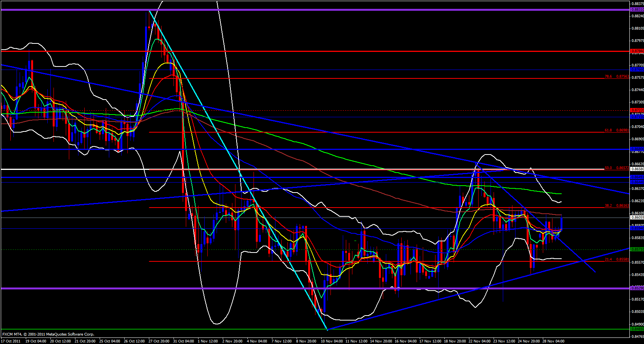Click the FXCM MT4 MetaQuotes copyright text
The image size is (644, 344).
[x=48, y=334]
